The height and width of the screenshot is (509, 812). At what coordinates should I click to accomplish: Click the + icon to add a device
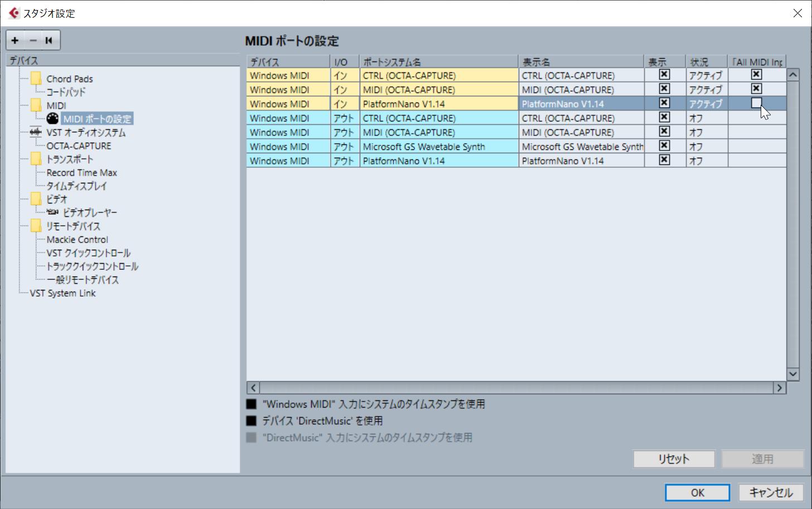pos(14,40)
